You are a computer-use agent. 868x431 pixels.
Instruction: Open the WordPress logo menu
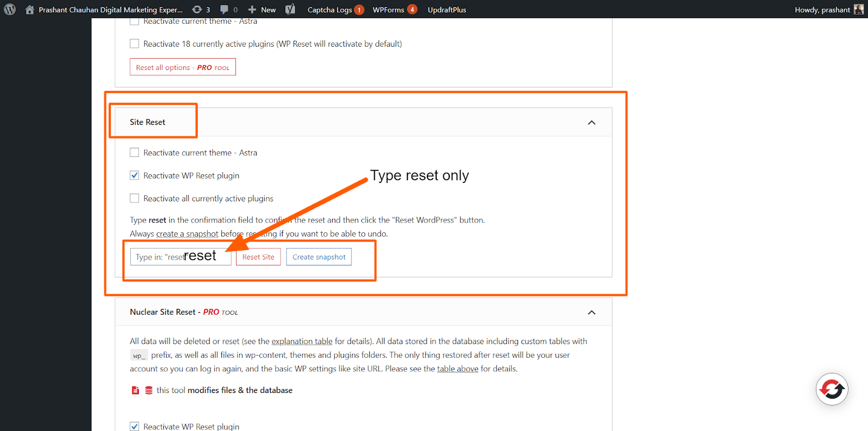(10, 9)
